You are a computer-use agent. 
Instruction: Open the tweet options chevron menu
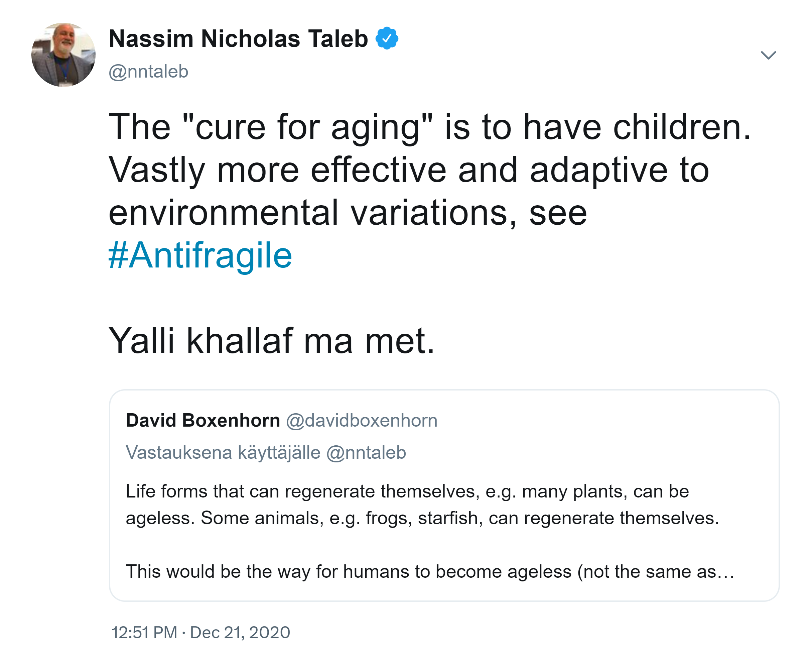768,55
